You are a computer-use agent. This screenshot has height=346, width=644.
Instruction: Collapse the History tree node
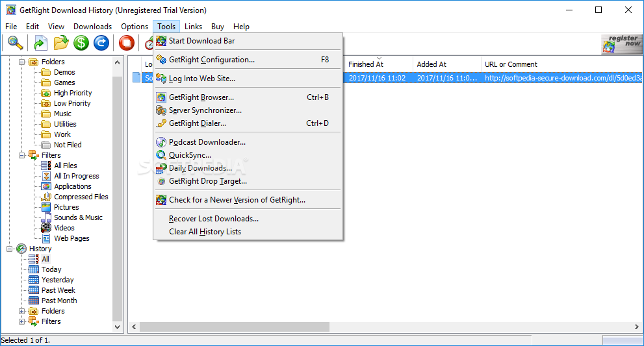10,249
